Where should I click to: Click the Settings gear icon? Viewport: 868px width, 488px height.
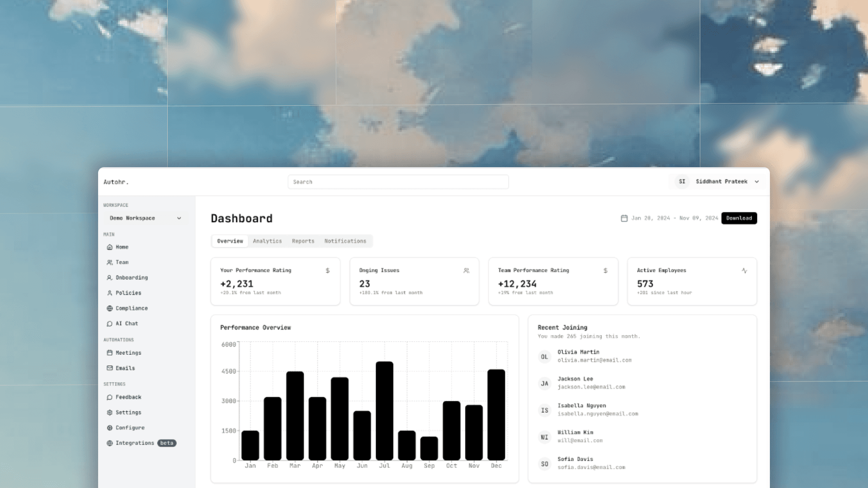[109, 413]
